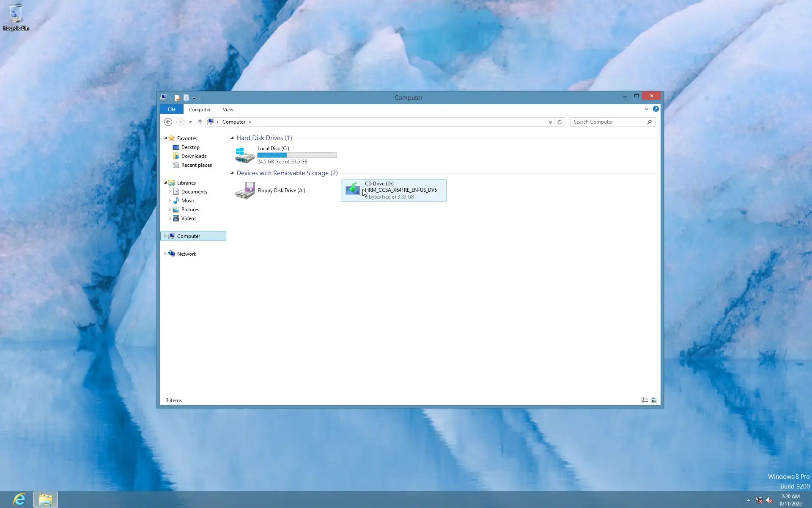This screenshot has height=508, width=812.
Task: Expand the Network tree node
Action: [x=165, y=254]
